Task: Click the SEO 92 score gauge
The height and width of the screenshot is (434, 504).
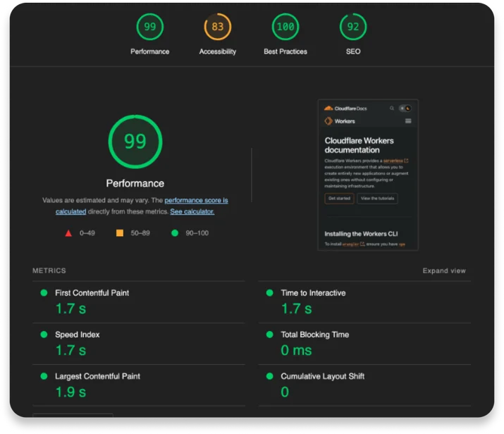Action: click(x=353, y=27)
